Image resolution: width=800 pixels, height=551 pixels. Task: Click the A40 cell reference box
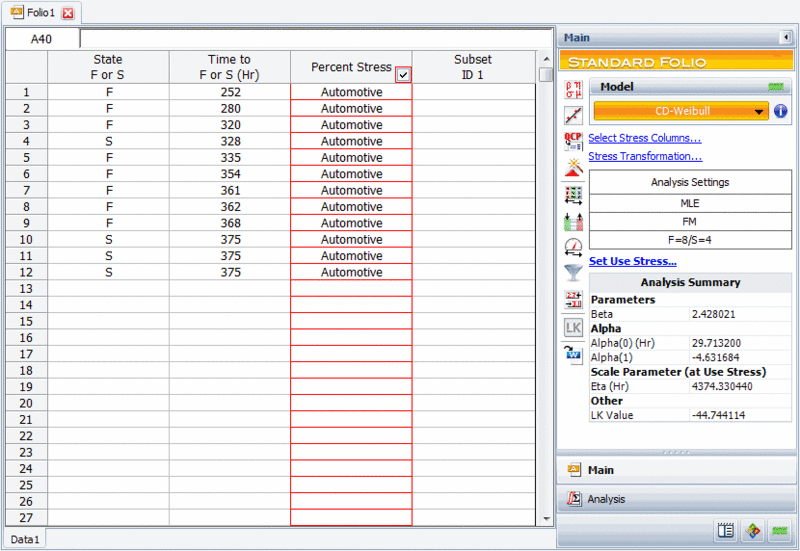tap(41, 39)
